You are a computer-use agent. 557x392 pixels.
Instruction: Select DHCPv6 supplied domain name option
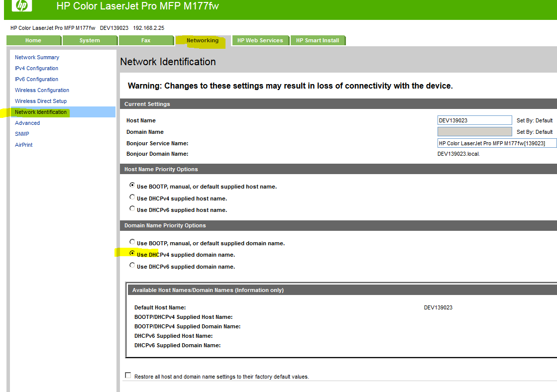132,266
